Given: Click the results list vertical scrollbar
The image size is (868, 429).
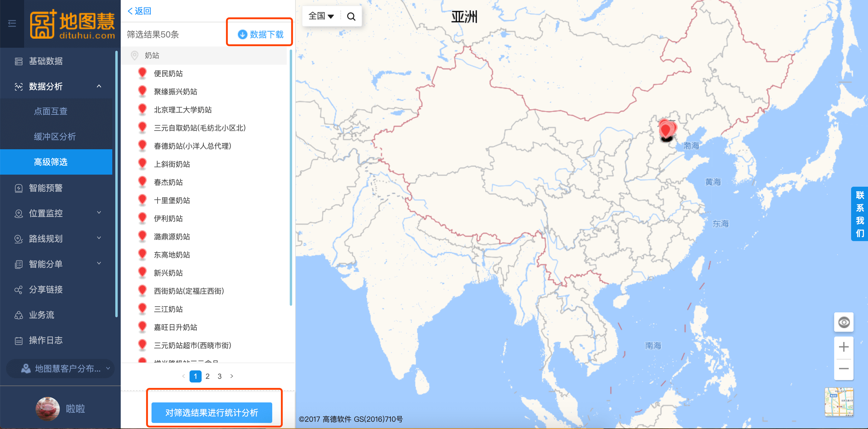Looking at the screenshot, I should click(291, 178).
